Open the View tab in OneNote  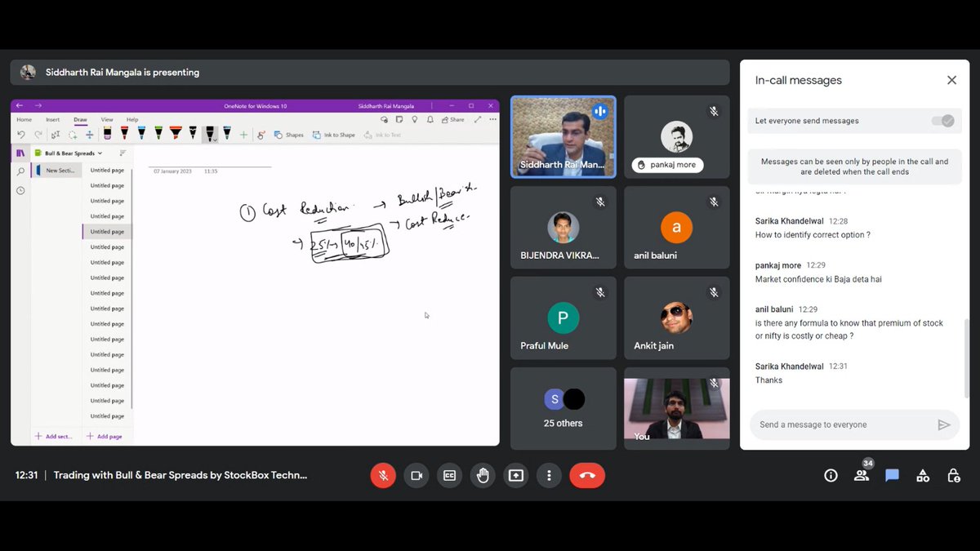click(x=107, y=119)
